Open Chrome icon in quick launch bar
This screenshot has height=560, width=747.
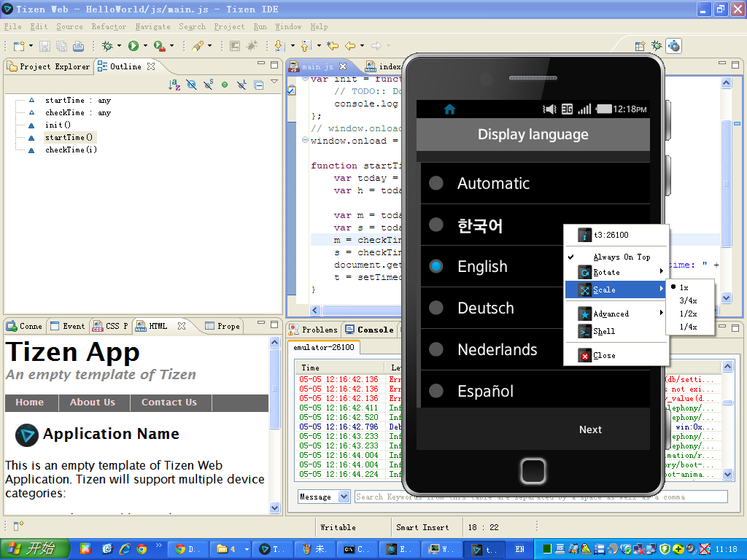142,549
